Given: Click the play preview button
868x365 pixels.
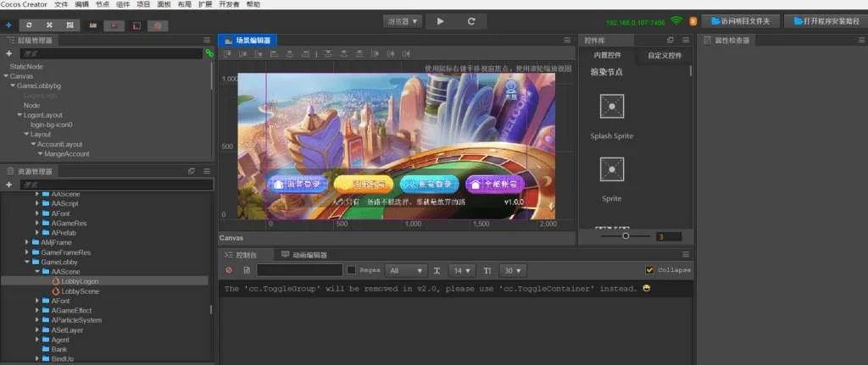Looking at the screenshot, I should tap(440, 21).
